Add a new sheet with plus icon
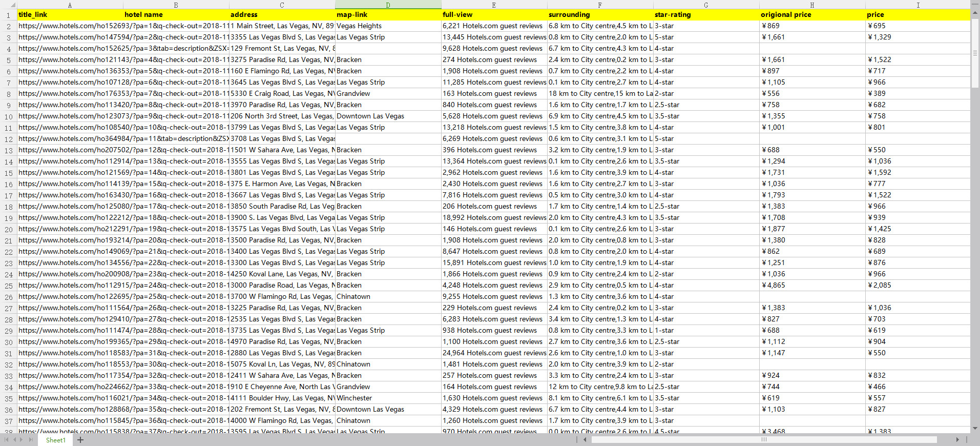Viewport: 980px width, 446px height. pyautogui.click(x=80, y=440)
